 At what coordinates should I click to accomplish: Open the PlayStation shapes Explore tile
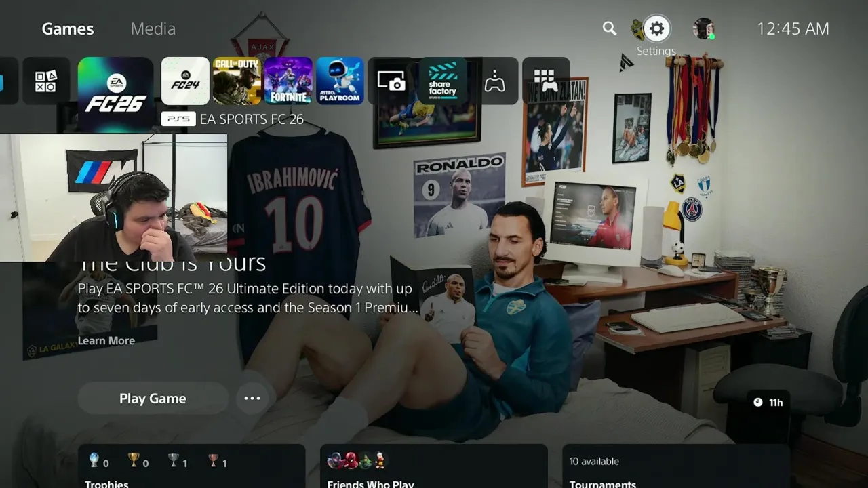pos(46,81)
